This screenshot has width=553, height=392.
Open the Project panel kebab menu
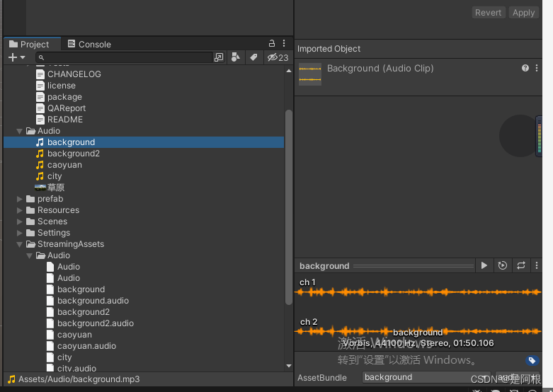pos(284,43)
